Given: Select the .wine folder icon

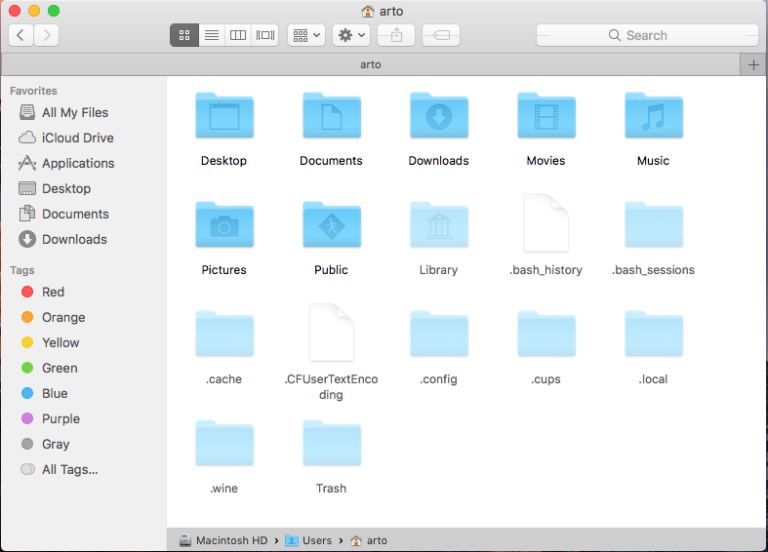Looking at the screenshot, I should pos(224,443).
